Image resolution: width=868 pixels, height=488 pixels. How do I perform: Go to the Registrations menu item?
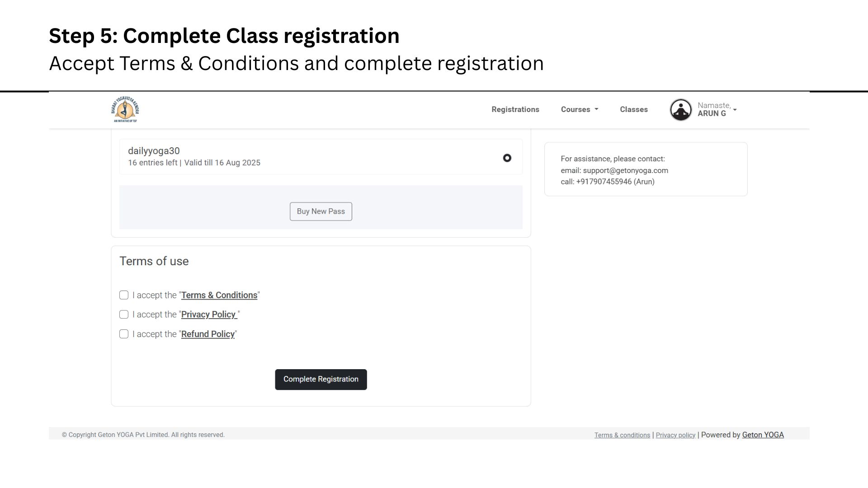tap(515, 109)
